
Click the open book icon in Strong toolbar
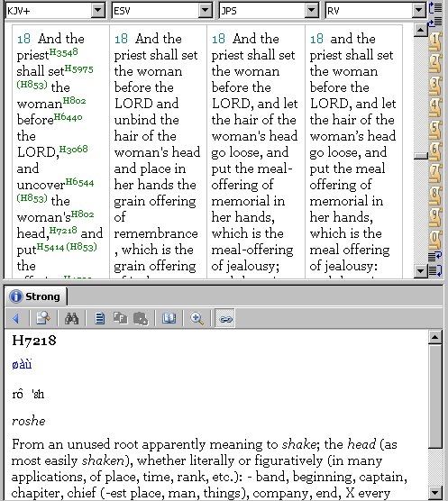(x=169, y=319)
